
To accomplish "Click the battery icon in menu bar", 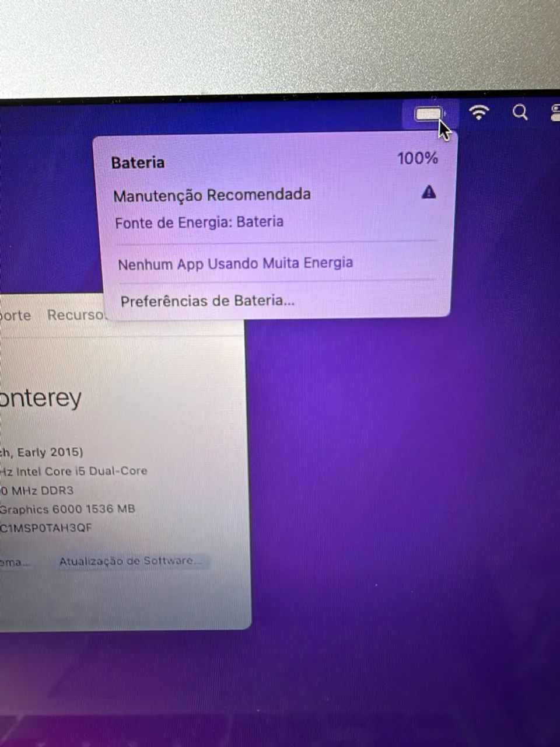I will (430, 114).
